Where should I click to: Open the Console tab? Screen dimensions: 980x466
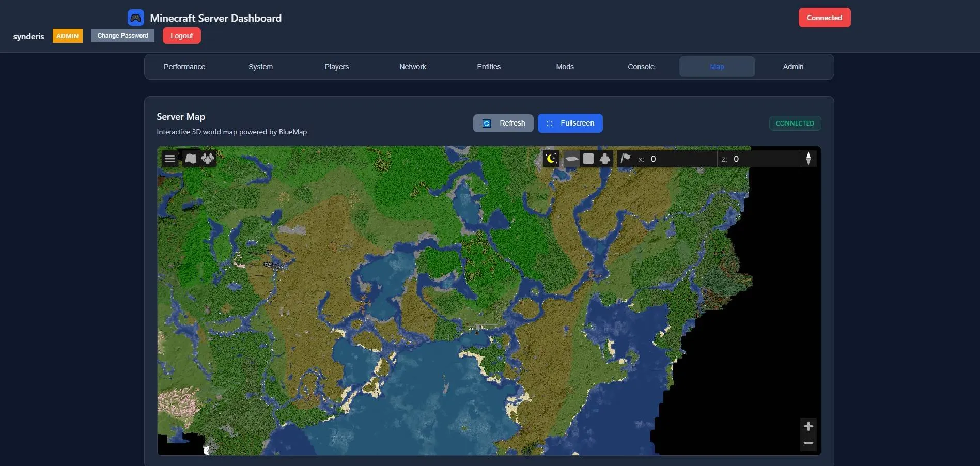point(641,67)
